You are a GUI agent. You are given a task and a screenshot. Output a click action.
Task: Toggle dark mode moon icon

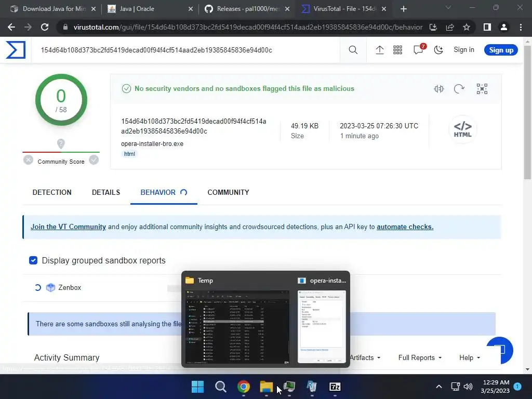coord(438,50)
